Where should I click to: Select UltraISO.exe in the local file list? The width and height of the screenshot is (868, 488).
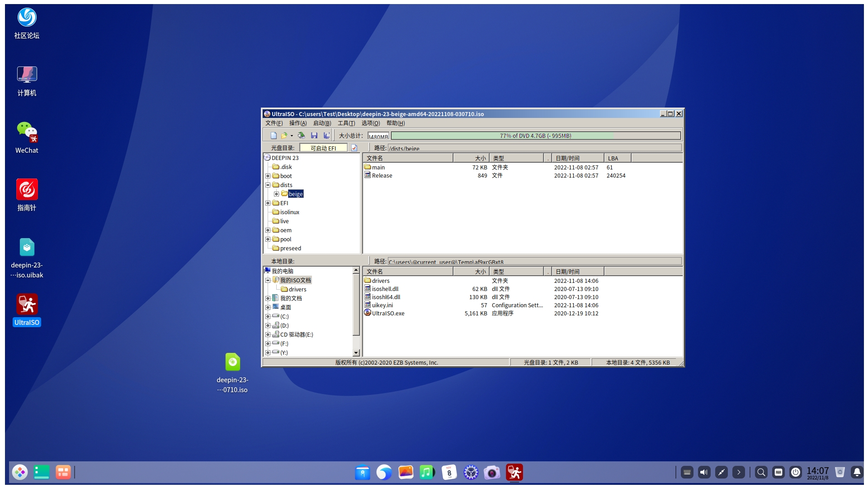[x=387, y=314]
